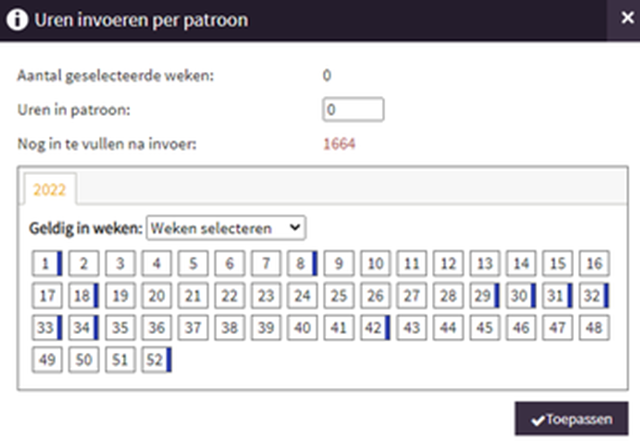
Task: Select week 12 box
Action: 448,264
